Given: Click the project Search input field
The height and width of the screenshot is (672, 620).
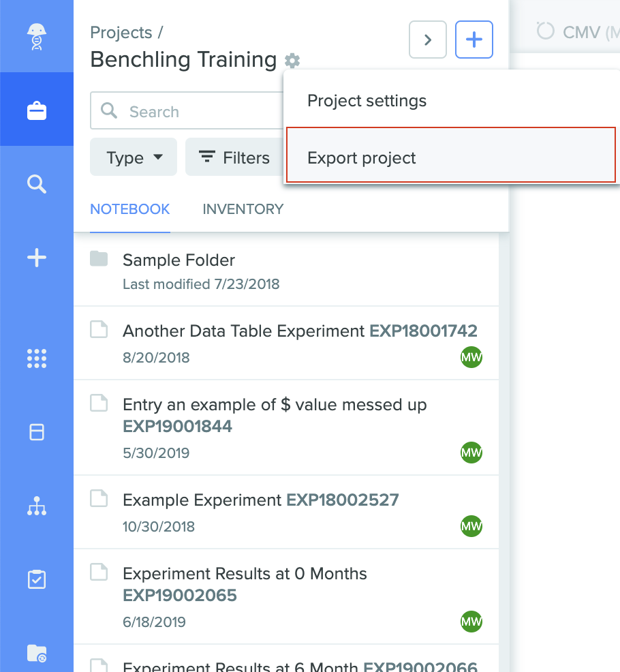Looking at the screenshot, I should (187, 110).
